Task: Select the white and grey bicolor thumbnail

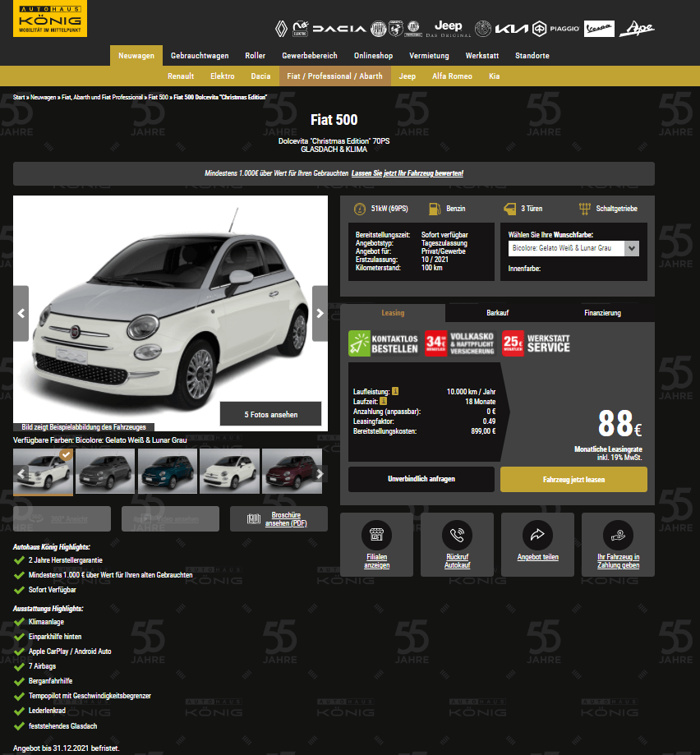Action: pyautogui.click(x=43, y=472)
